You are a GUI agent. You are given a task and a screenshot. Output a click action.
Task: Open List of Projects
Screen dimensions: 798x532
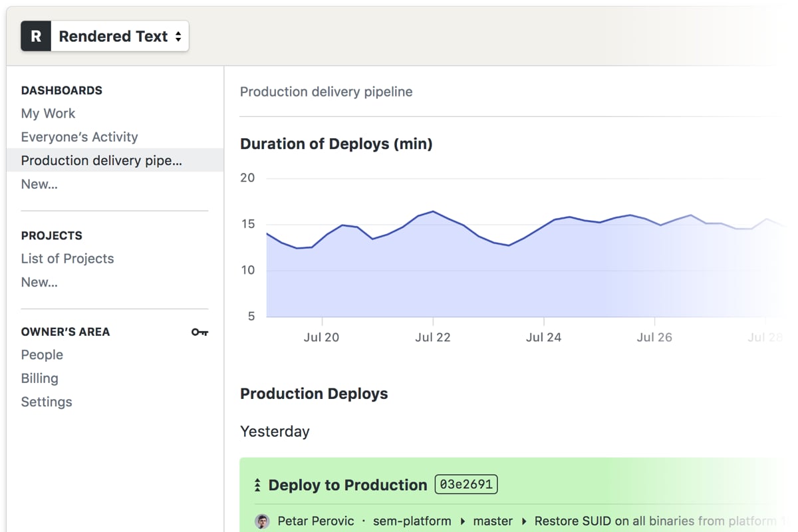click(x=67, y=258)
